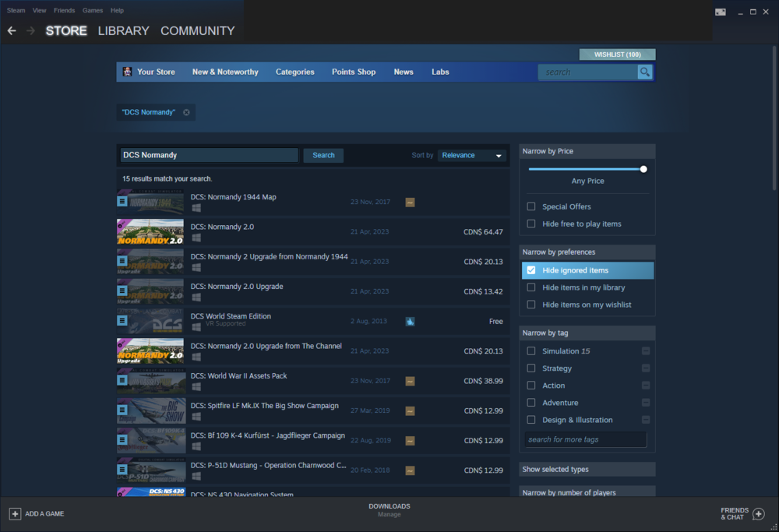Open the Friends menu in the menu bar

click(x=64, y=10)
